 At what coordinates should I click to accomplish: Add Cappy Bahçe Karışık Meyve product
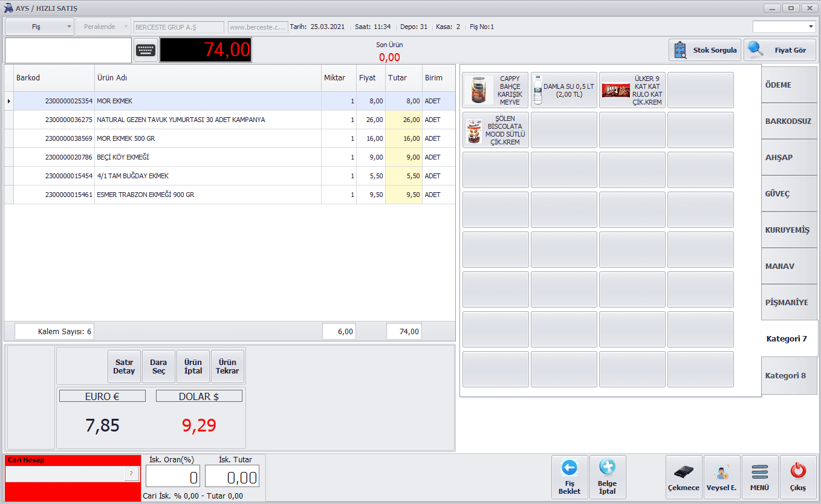point(495,90)
